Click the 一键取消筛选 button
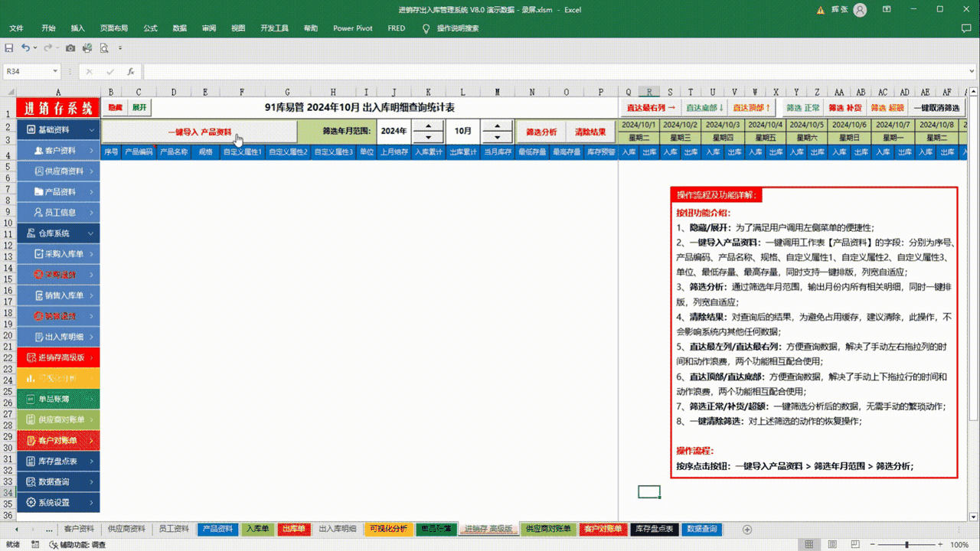Image resolution: width=980 pixels, height=551 pixels. click(936, 108)
